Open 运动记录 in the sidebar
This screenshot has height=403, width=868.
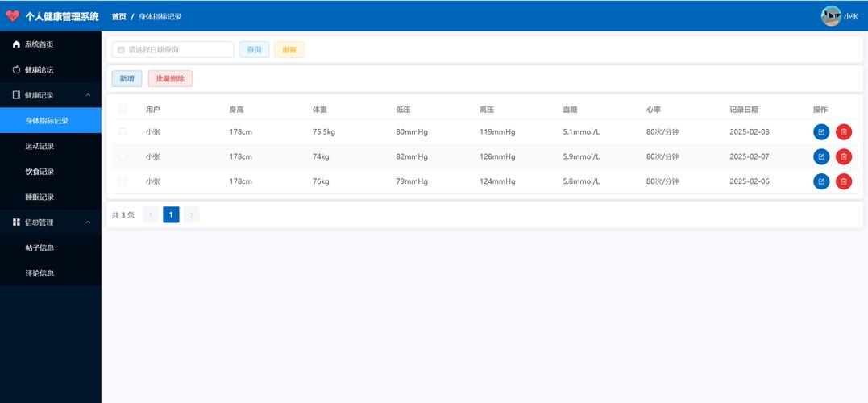coord(39,146)
